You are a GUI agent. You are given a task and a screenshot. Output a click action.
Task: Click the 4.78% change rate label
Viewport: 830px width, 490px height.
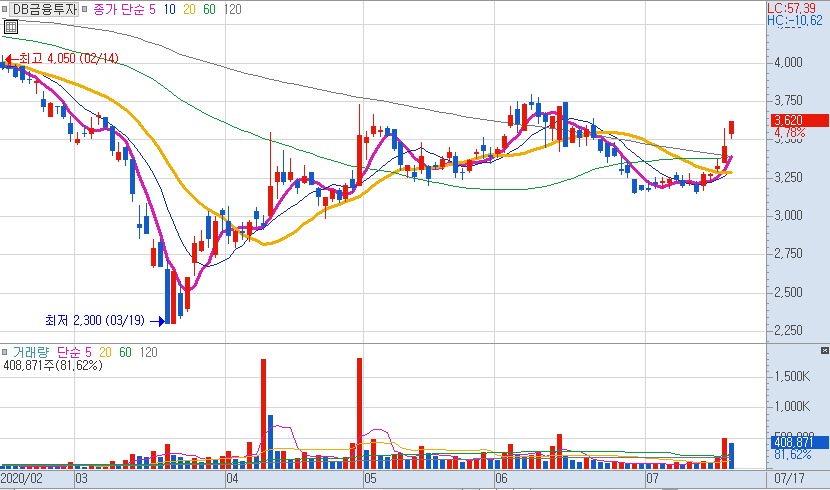pyautogui.click(x=790, y=132)
